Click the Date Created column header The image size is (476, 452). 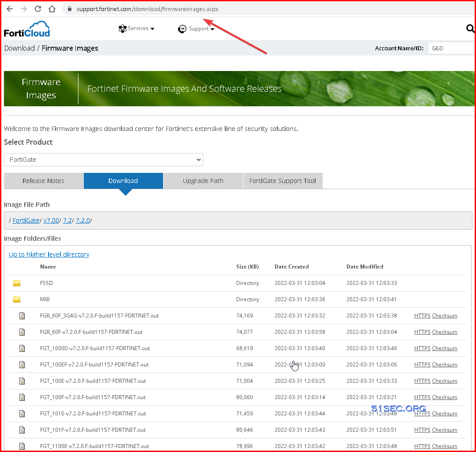(x=292, y=267)
